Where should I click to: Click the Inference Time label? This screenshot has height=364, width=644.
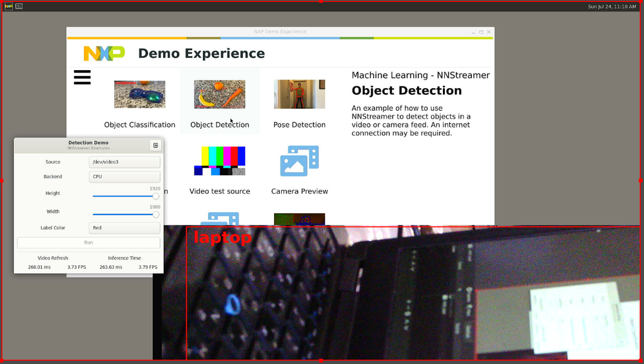point(124,258)
